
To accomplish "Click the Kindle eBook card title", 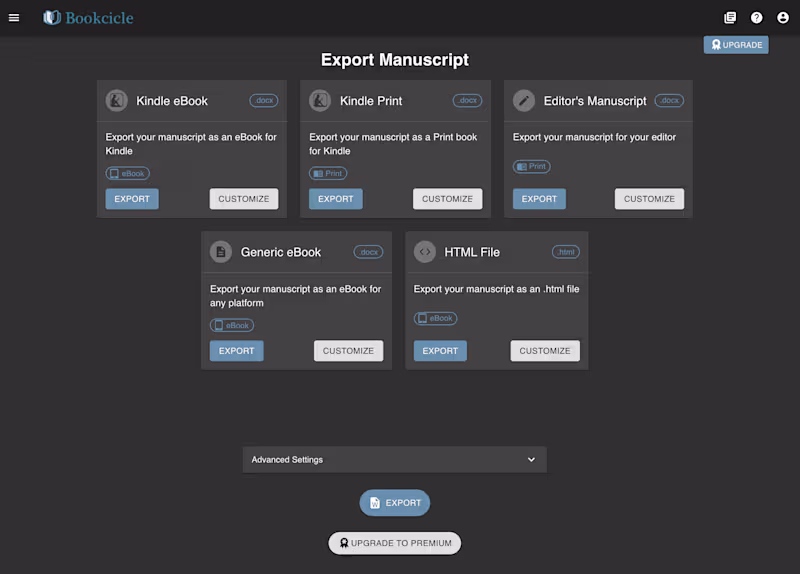I will pyautogui.click(x=172, y=101).
